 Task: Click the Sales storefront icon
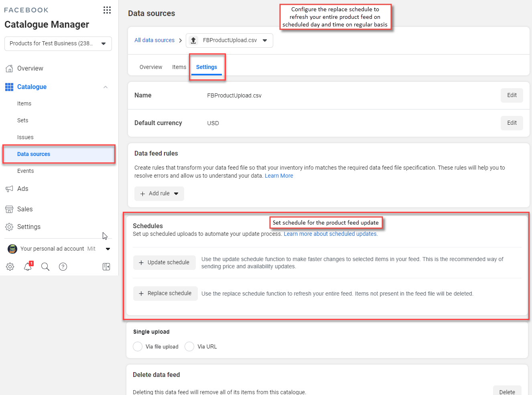pyautogui.click(x=9, y=209)
